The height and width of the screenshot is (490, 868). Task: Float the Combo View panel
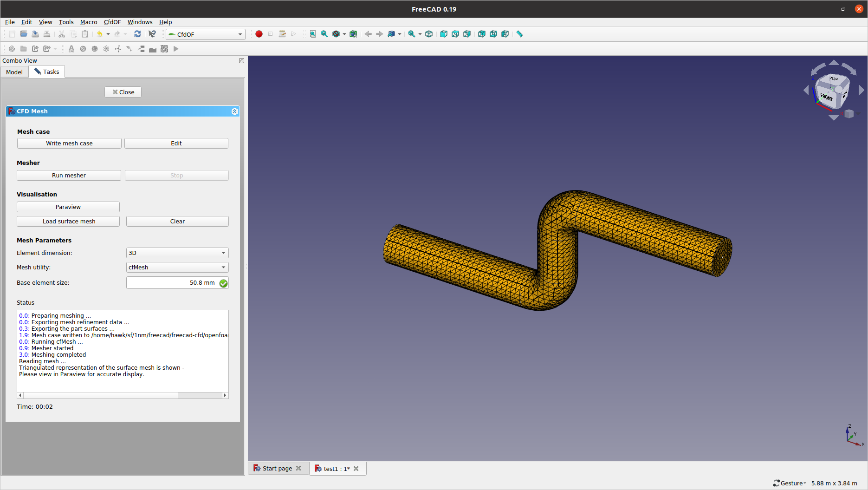point(241,61)
